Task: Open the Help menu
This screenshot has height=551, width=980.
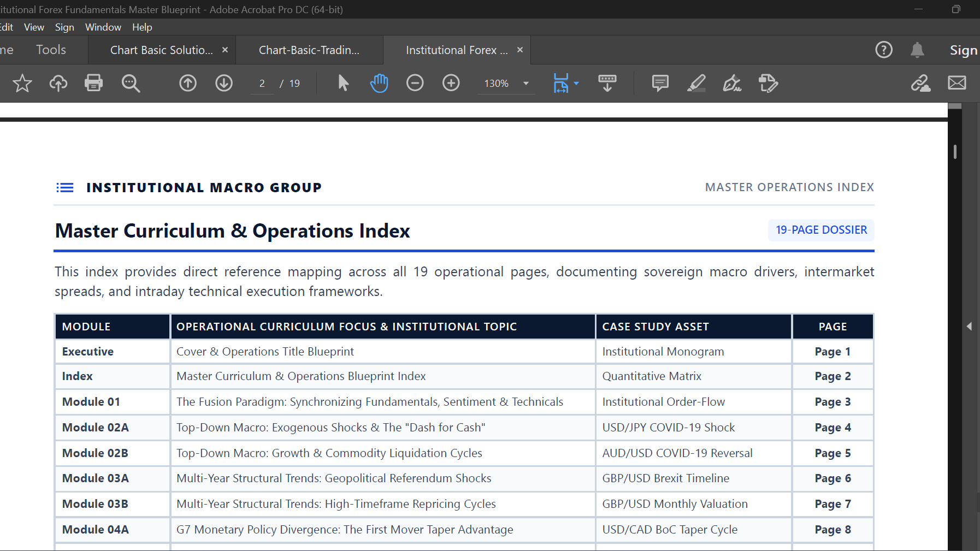Action: (x=142, y=27)
